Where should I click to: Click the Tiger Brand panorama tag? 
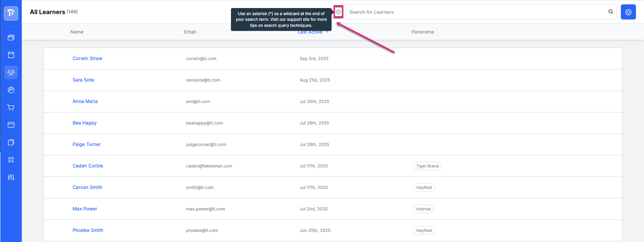tap(427, 166)
